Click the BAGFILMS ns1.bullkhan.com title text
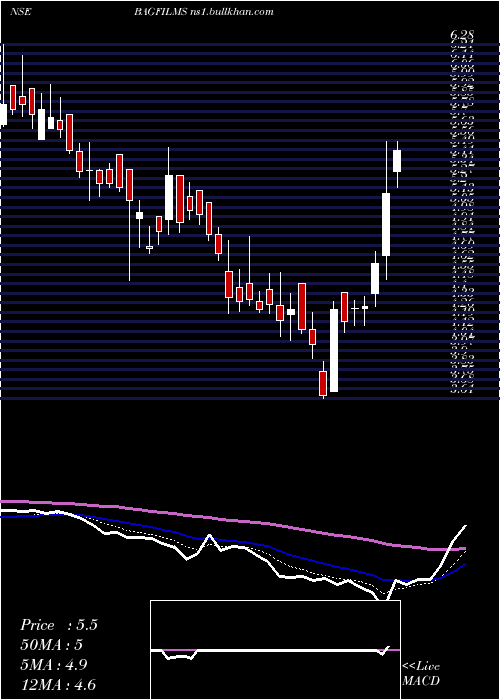Screen dimensions: 500x700 click(x=204, y=12)
